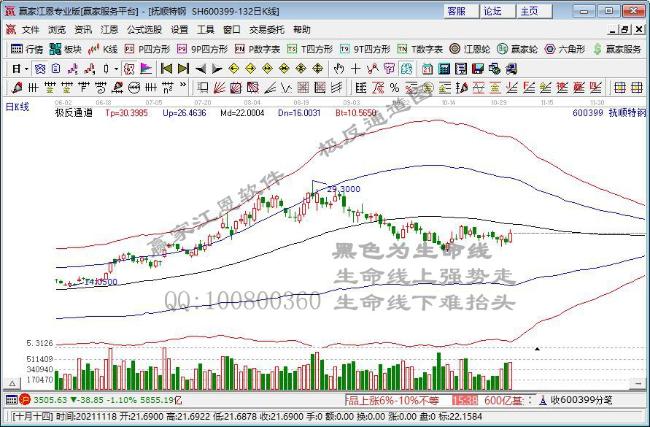Open the 公式选股 menu
The width and height of the screenshot is (650, 427).
pos(144,30)
